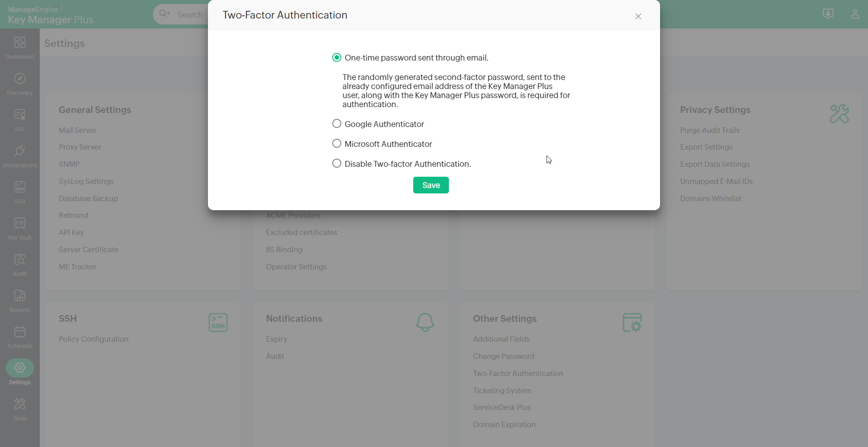Select the Google Authenticator option
The image size is (868, 447).
[337, 124]
